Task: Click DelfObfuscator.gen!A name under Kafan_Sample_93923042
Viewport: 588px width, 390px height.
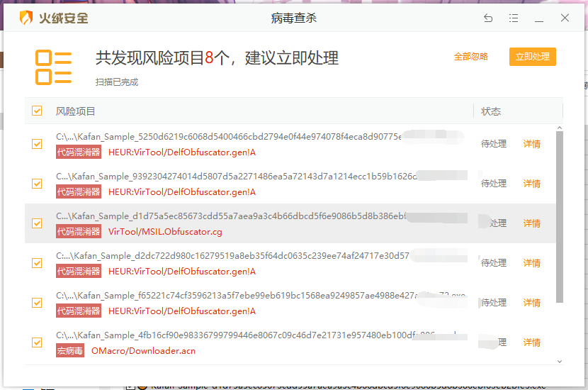Action: (x=182, y=192)
